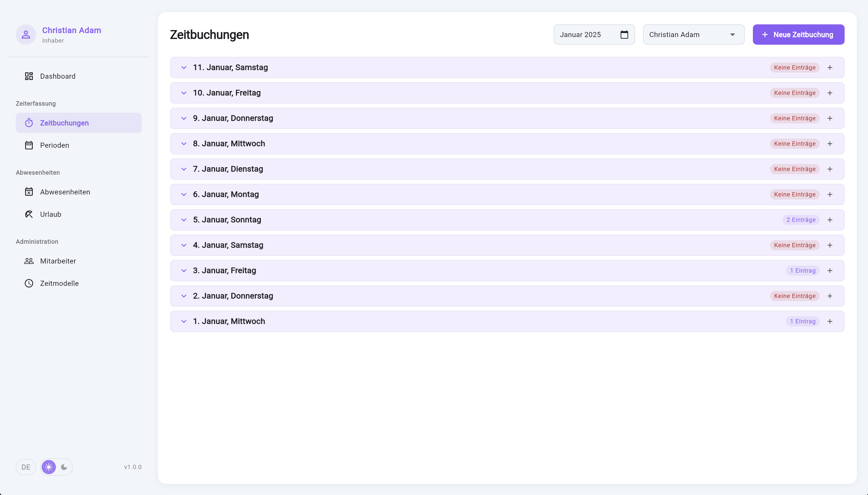
Task: Click the calendar icon in month field
Action: coord(624,35)
